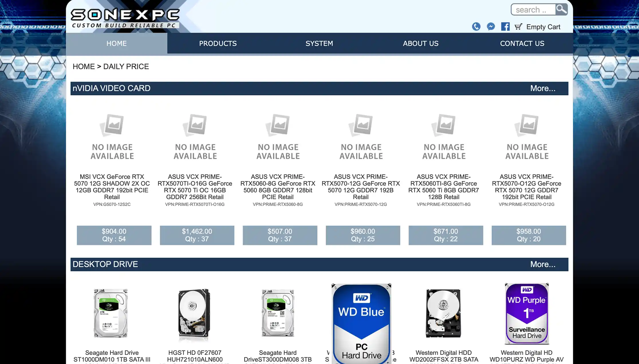Open the Western Digital WD2002FFSX title
The image size is (639, 364).
click(x=444, y=357)
